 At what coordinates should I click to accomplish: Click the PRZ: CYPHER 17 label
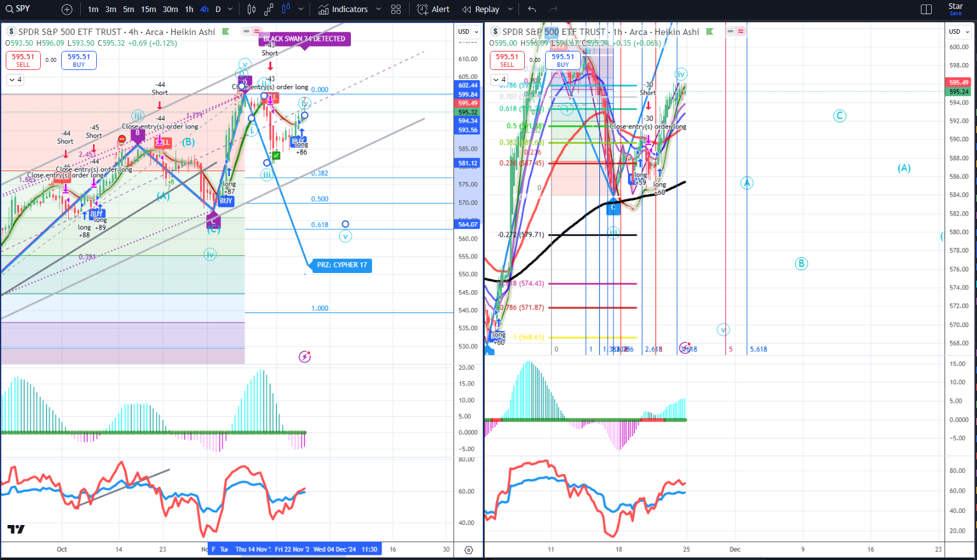click(x=342, y=265)
